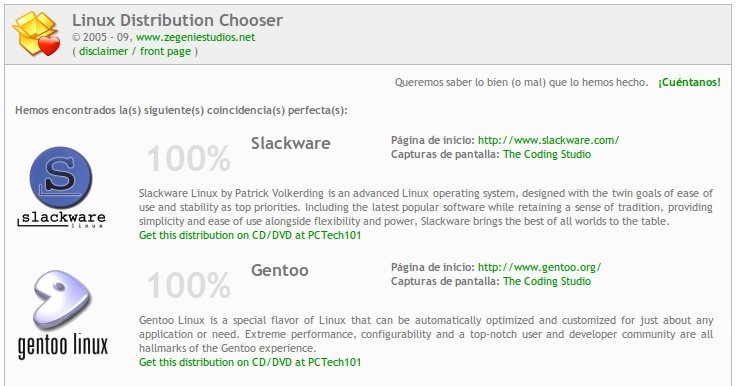
Task: Get Gentoo on CD/DVD at PCTech101
Action: pyautogui.click(x=250, y=362)
